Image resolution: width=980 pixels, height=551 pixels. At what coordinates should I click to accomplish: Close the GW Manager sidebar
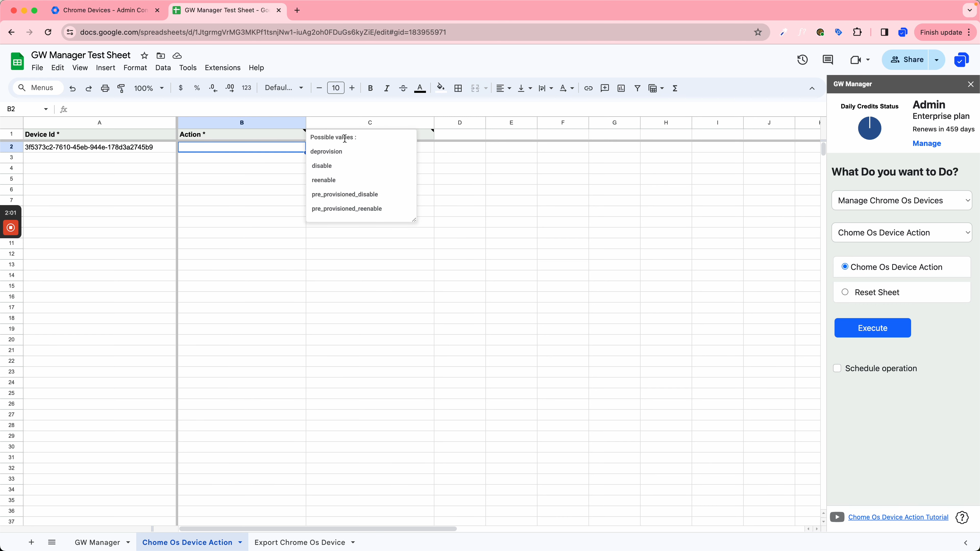pos(971,84)
